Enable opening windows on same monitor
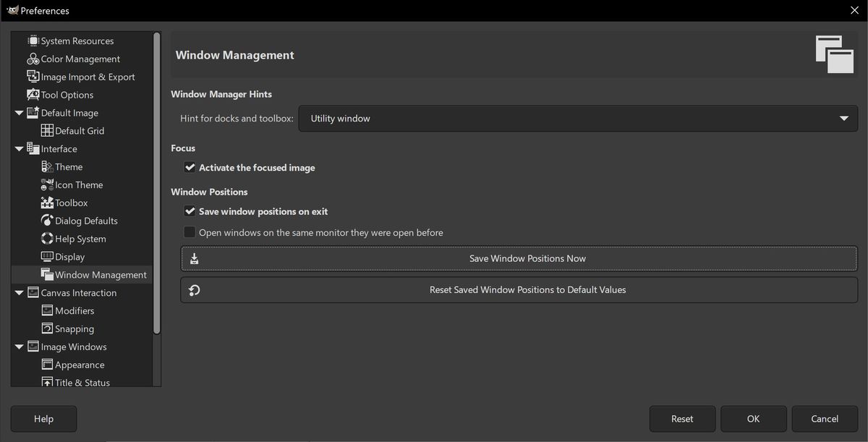Screen dimensions: 868x442 [x=190, y=233]
